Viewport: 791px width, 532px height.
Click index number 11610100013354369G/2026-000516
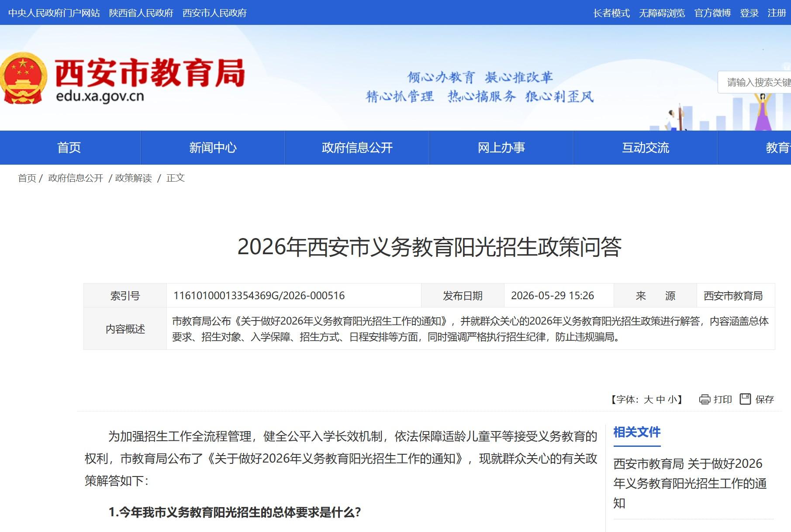pos(259,296)
